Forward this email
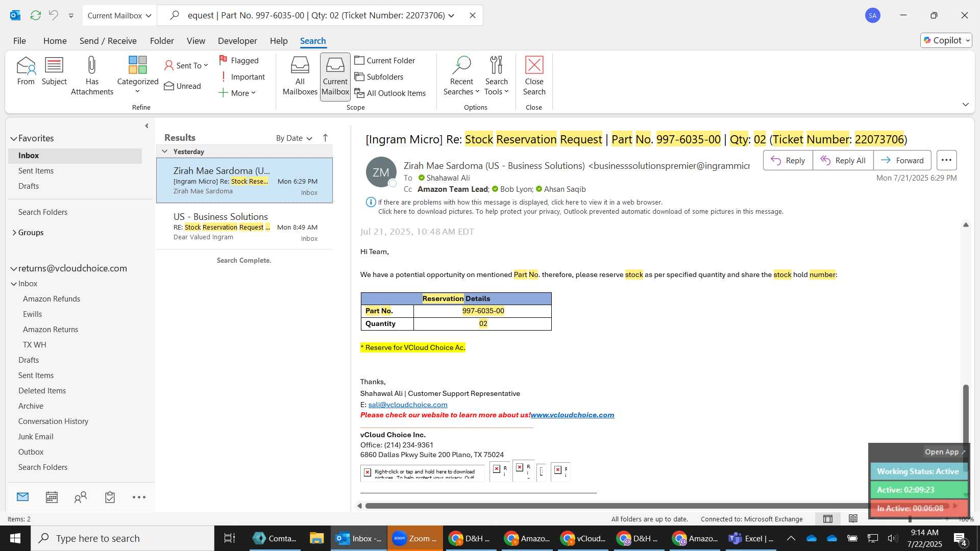980x551 pixels. coord(902,160)
